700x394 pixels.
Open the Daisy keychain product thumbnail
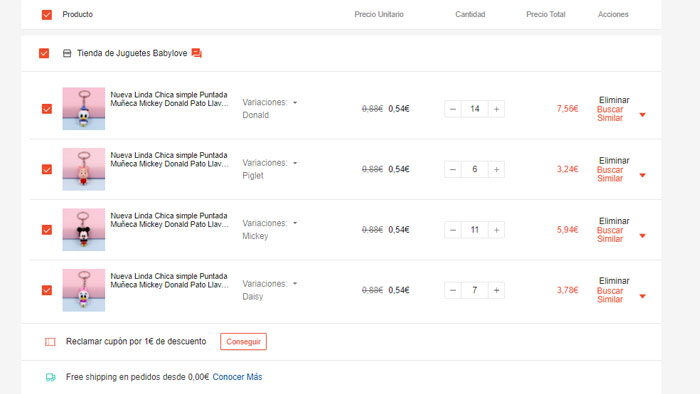click(x=83, y=290)
